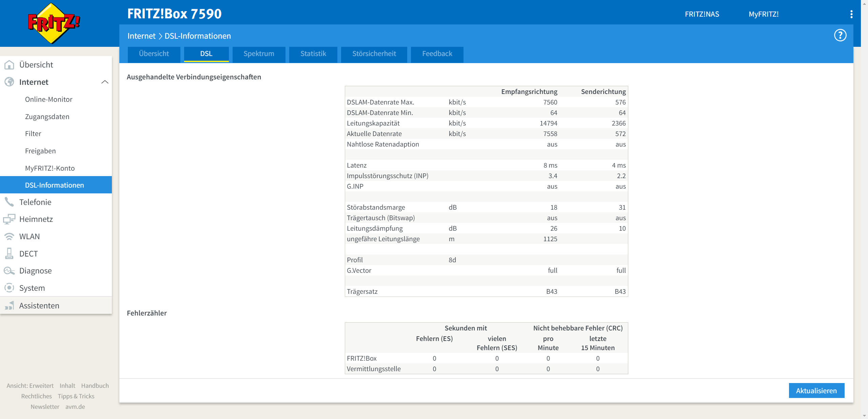Click the Übersicht house icon in sidebar

click(9, 65)
